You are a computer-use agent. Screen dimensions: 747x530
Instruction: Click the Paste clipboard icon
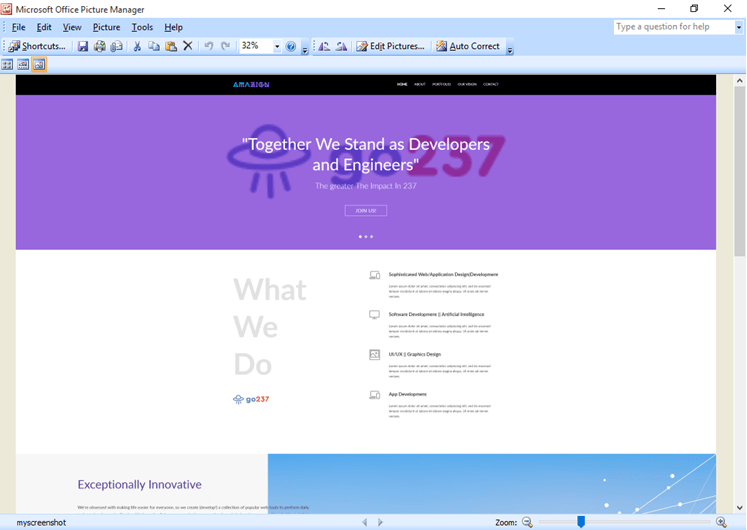[x=171, y=46]
